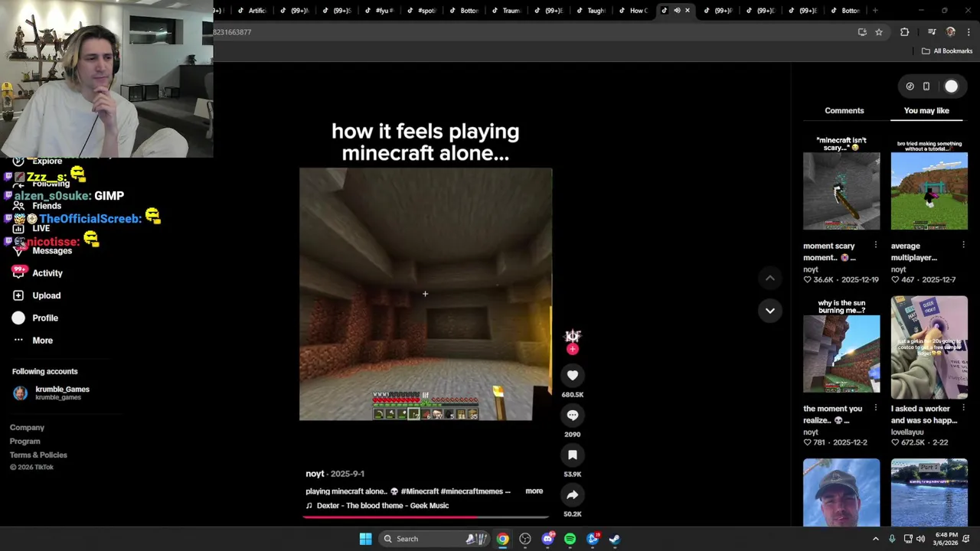Open Steam from the taskbar

point(615,539)
